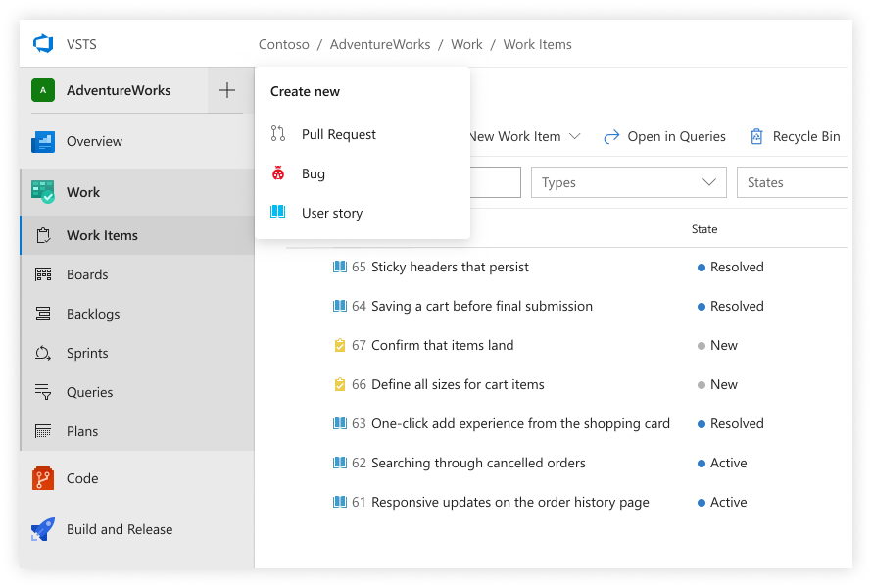This screenshot has width=872, height=588.
Task: Click the task icon for item 67
Action: click(x=340, y=346)
